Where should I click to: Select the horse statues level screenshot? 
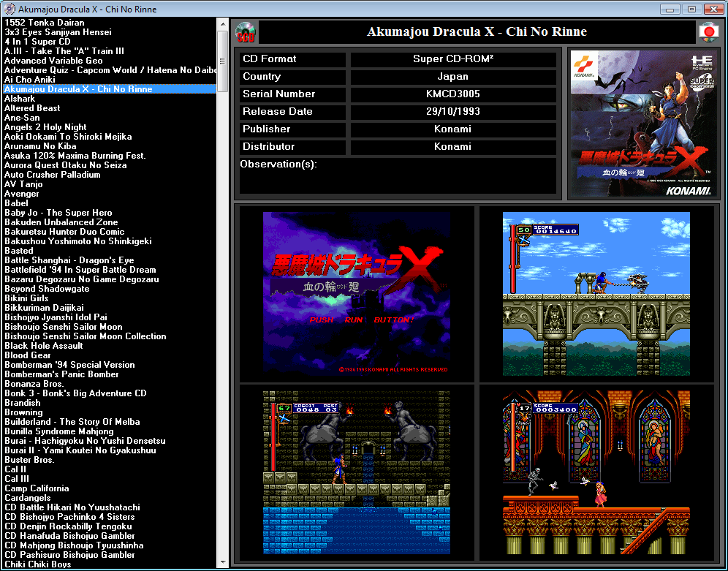click(x=356, y=472)
